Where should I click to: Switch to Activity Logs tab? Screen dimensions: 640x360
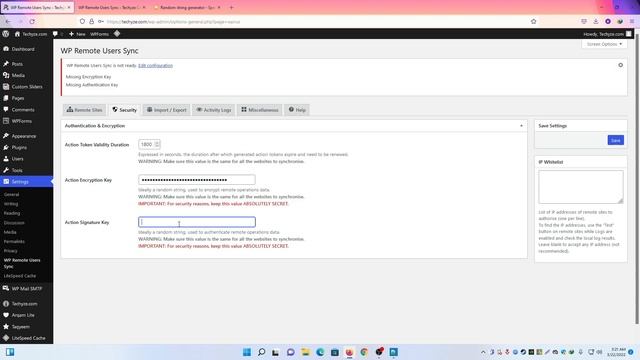214,110
